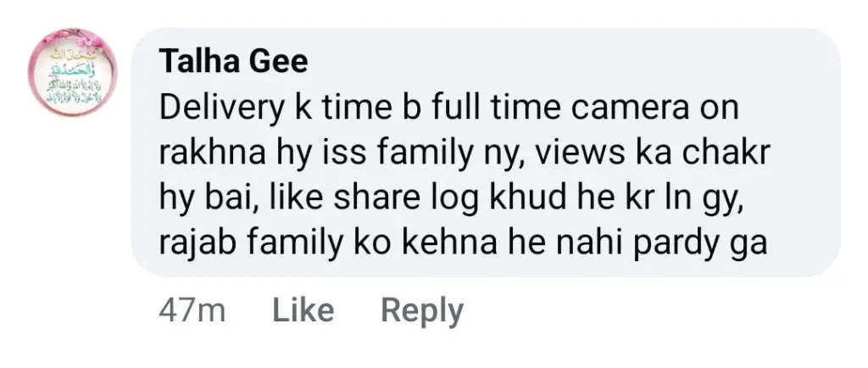The height and width of the screenshot is (368, 868).
Task: Click the 47m comment timestamp
Action: 192,311
